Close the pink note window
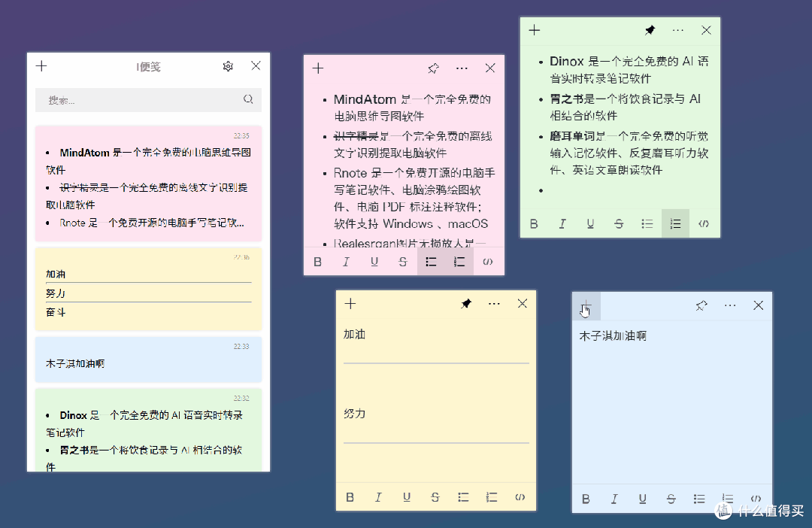The width and height of the screenshot is (812, 528). [x=490, y=68]
